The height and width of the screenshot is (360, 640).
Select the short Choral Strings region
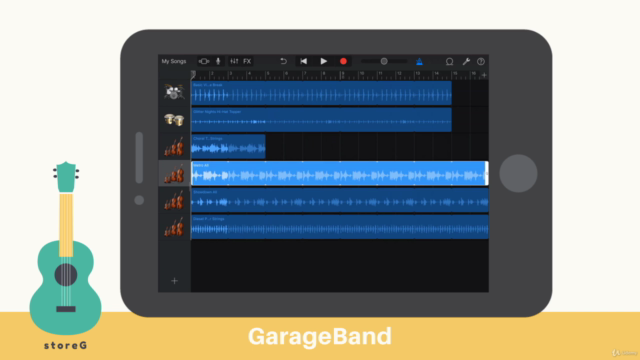tap(229, 147)
